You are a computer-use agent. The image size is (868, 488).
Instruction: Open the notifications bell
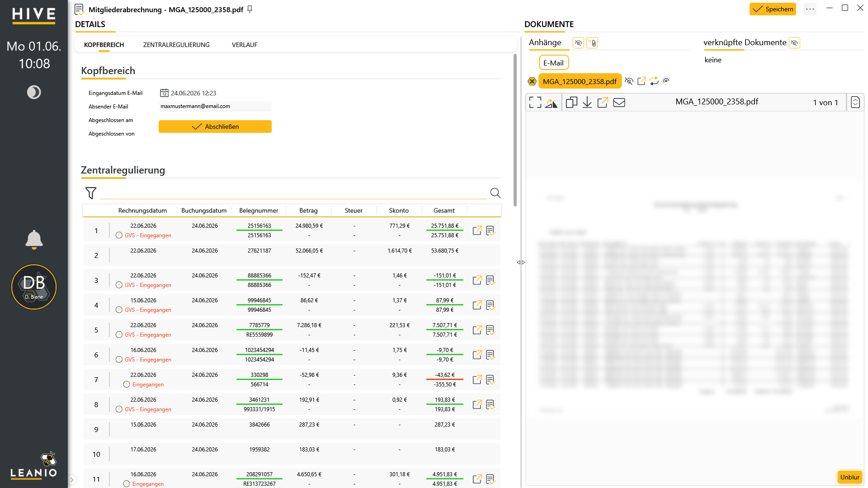coord(34,239)
